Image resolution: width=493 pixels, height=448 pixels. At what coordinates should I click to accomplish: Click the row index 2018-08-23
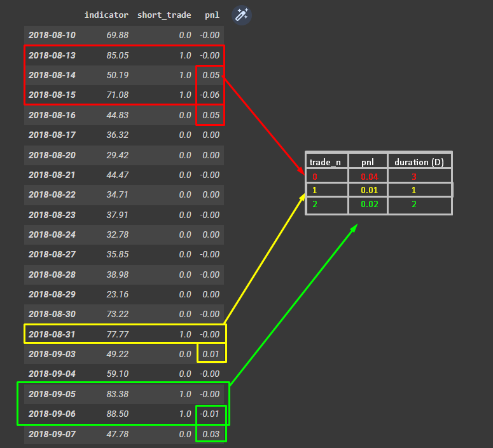click(x=52, y=215)
